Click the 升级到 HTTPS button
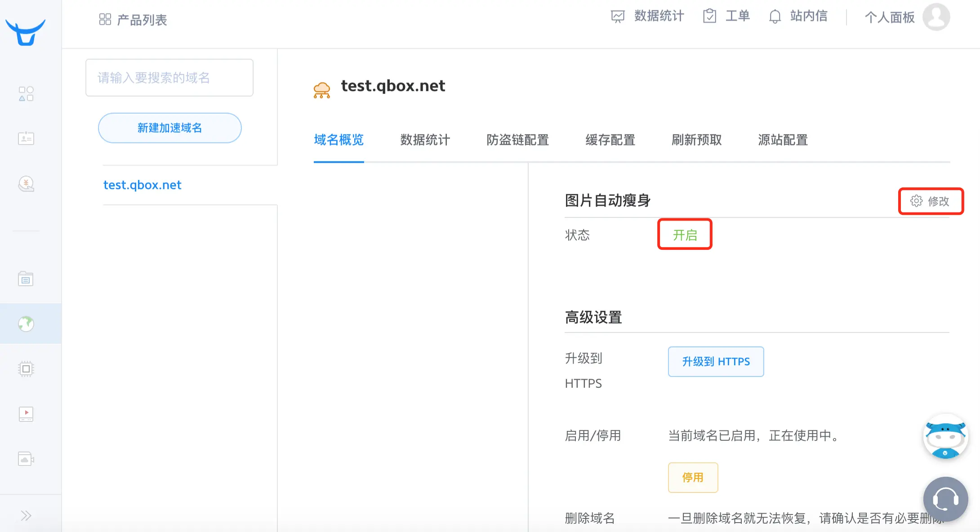 (x=716, y=362)
